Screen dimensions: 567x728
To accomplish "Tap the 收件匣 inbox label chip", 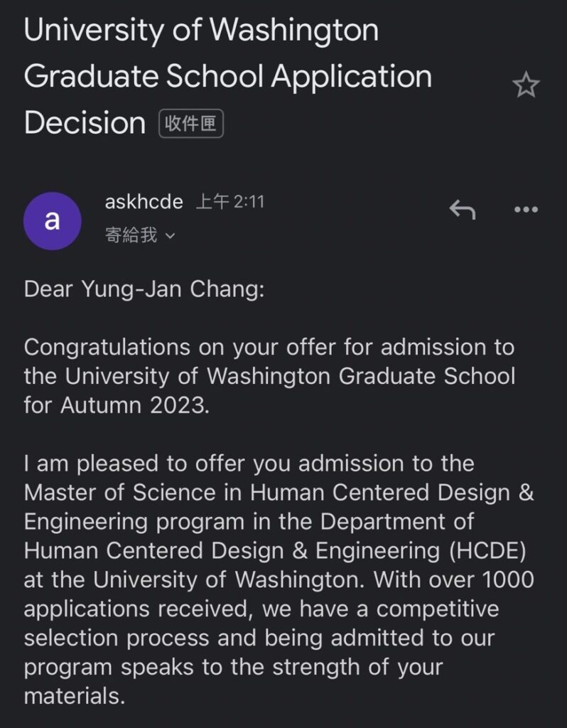I will [190, 124].
